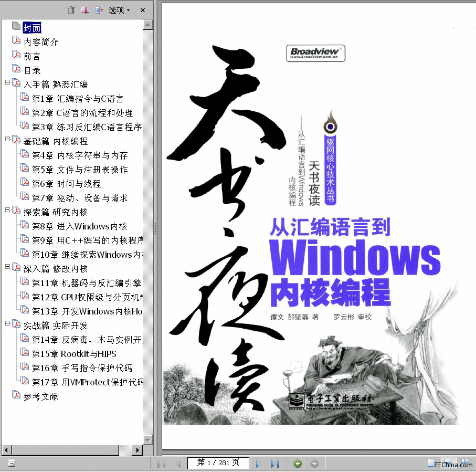Click PDF icon beside 深入篇 修改内核
This screenshot has height=472, width=476.
coord(16,267)
